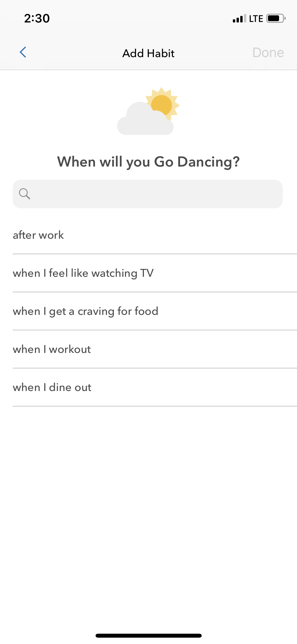Go back using the blue chevron
Viewport: 297px width, 644px height.
pyautogui.click(x=23, y=52)
